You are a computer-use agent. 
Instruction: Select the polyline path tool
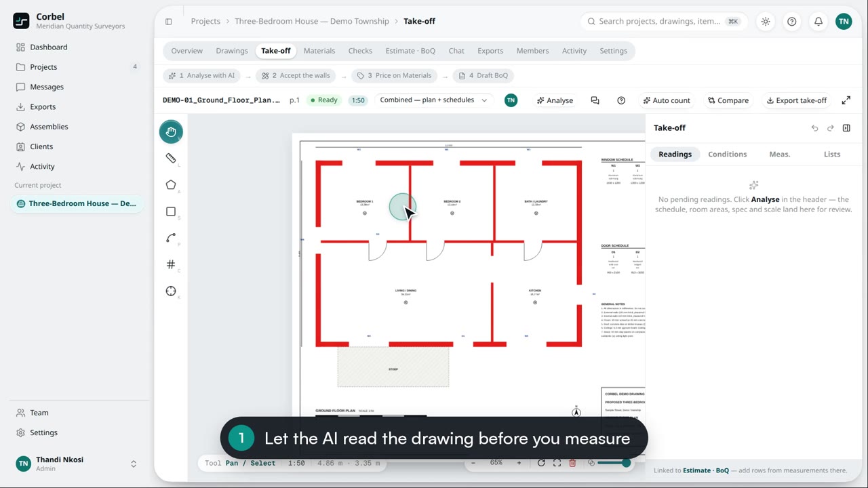tap(171, 238)
